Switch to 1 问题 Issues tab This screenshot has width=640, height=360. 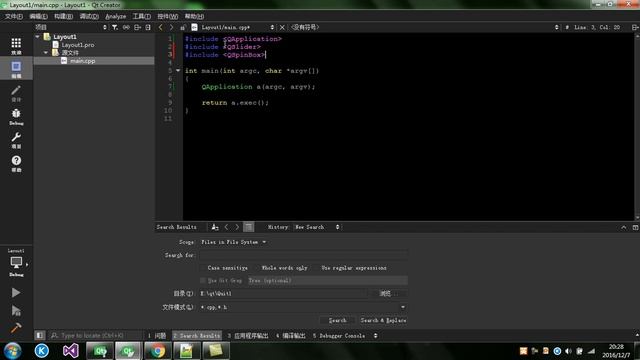(157, 336)
